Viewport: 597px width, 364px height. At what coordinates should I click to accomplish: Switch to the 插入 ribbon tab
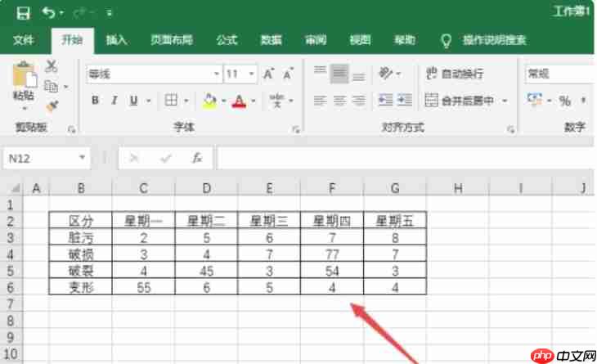tap(116, 40)
